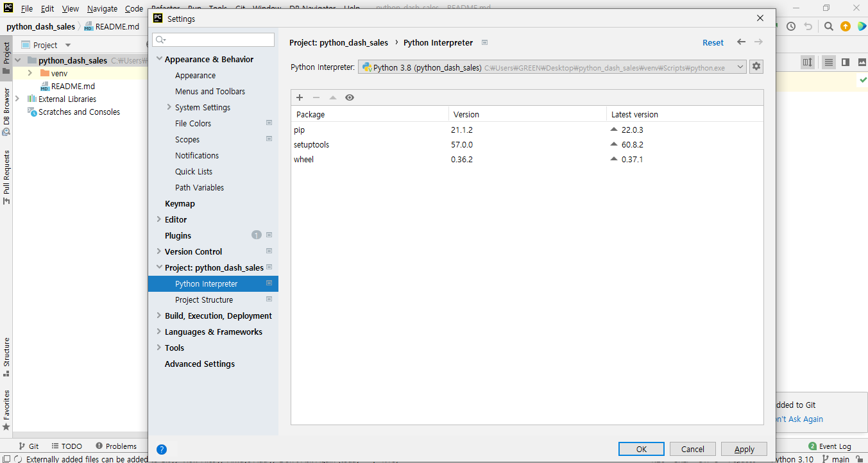Click the project-level settings icon beside breadcrumb

(485, 42)
